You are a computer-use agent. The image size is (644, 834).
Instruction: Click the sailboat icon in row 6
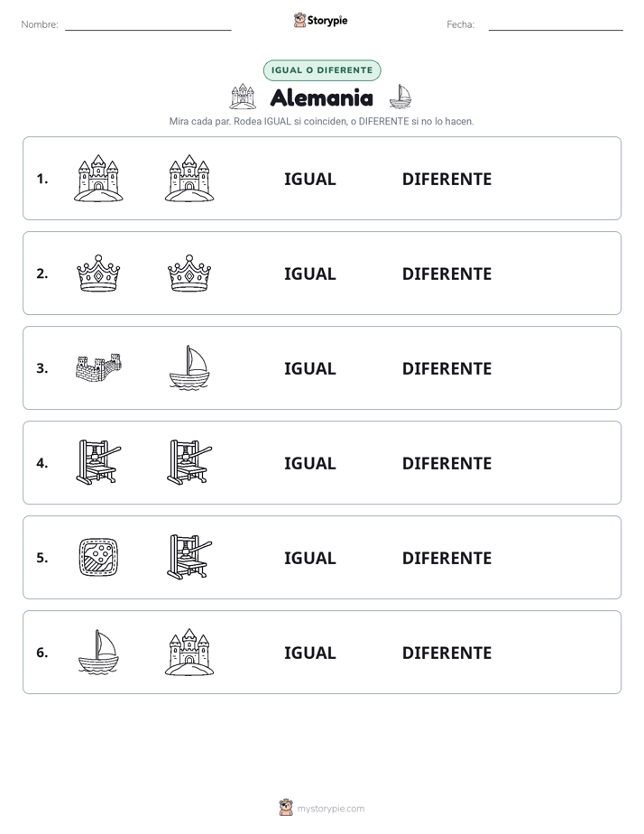point(98,652)
